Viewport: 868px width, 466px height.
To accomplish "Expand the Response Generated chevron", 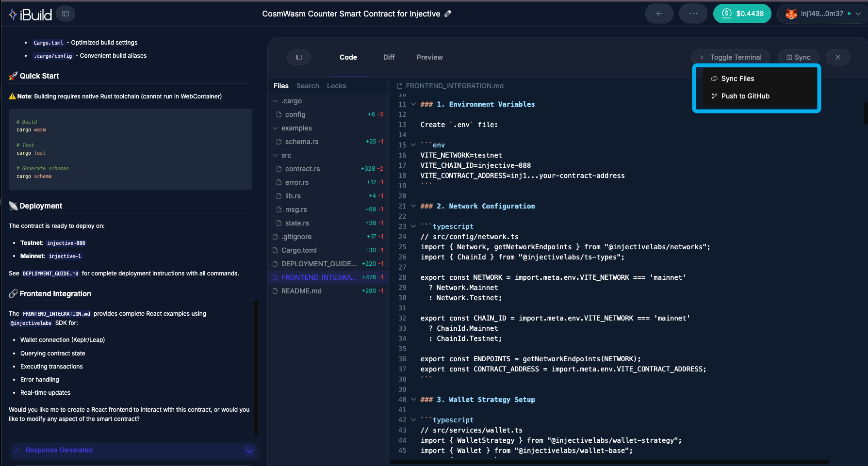I will [x=249, y=450].
